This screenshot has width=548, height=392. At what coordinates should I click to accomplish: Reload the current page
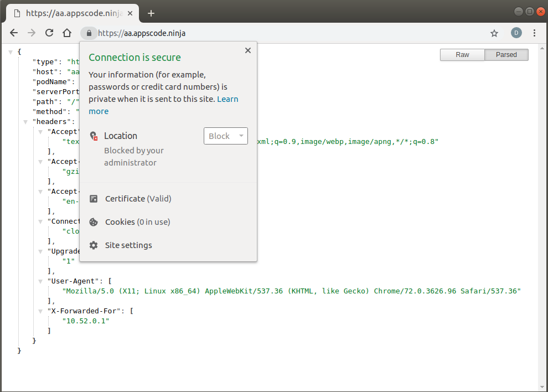[x=49, y=33]
